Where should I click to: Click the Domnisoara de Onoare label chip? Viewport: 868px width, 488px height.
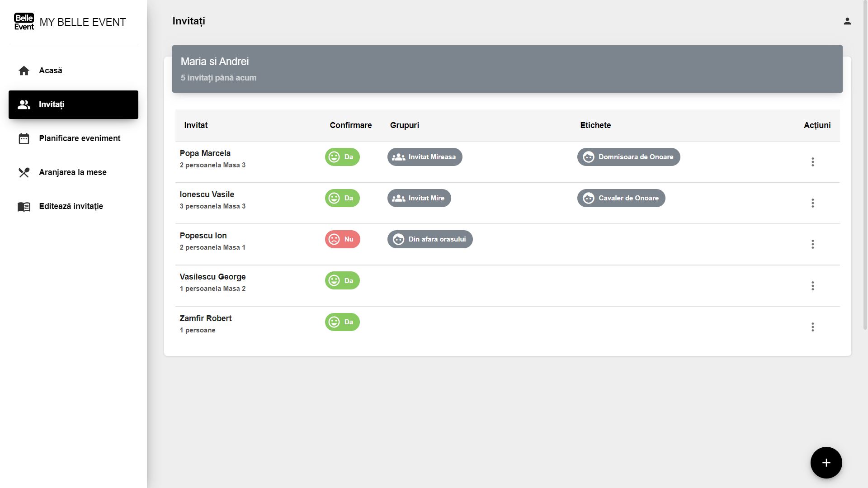coord(628,157)
